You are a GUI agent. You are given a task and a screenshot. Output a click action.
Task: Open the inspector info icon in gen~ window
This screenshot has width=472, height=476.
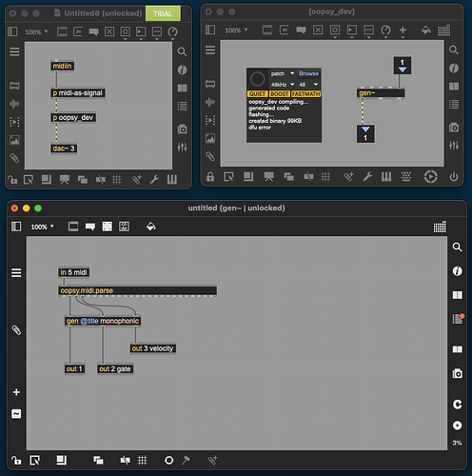click(x=457, y=271)
